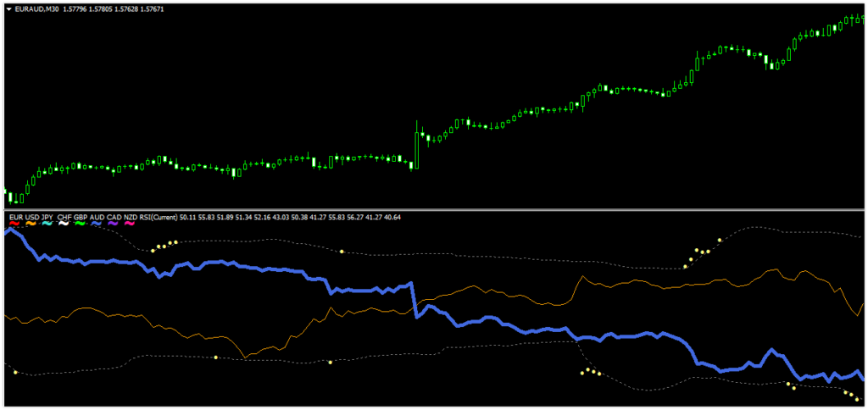Click the purple CAD currency wave icon

pyautogui.click(x=114, y=224)
